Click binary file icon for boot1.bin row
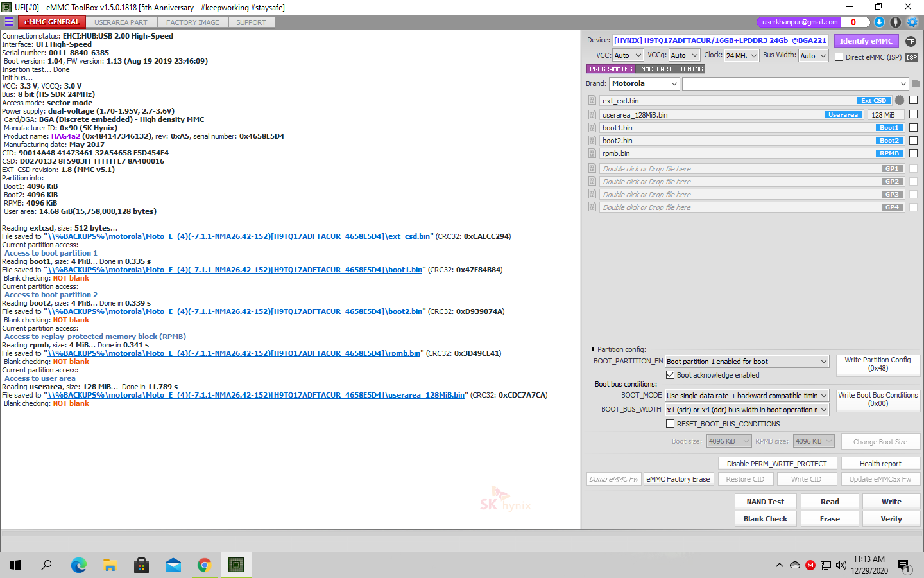Screen dimensions: 924x578 click(x=592, y=127)
